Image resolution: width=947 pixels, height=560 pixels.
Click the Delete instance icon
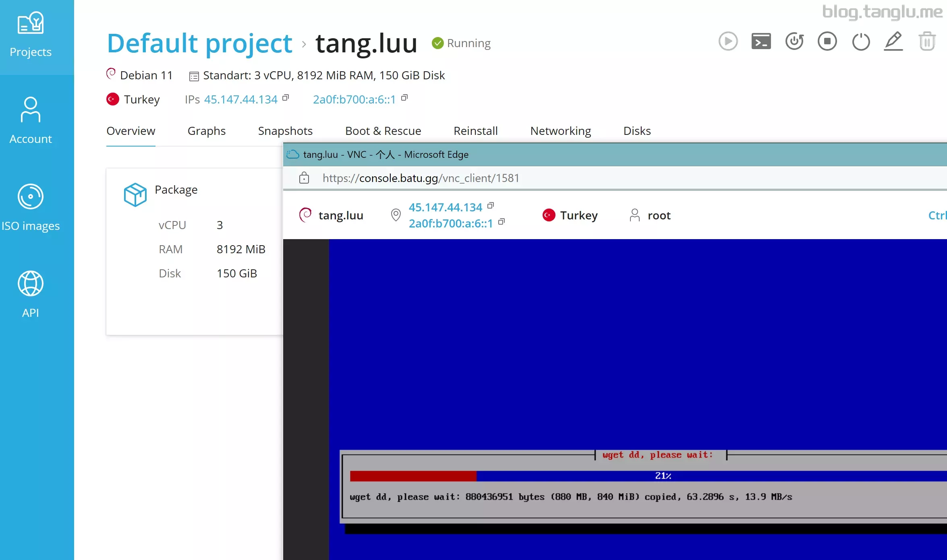coord(927,41)
